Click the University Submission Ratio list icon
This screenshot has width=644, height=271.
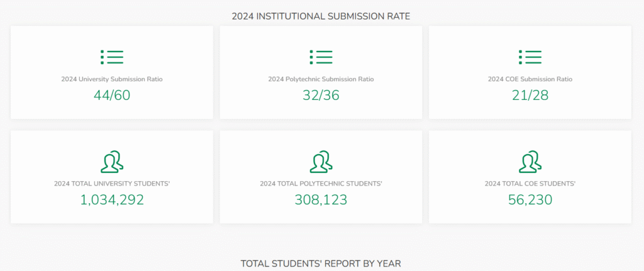pos(112,57)
